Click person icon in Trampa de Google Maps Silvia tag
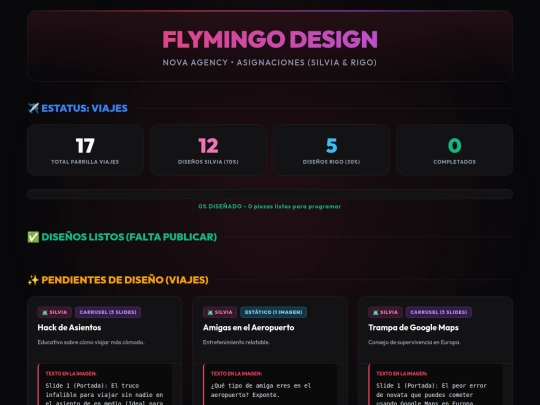The height and width of the screenshot is (405, 540). click(375, 312)
